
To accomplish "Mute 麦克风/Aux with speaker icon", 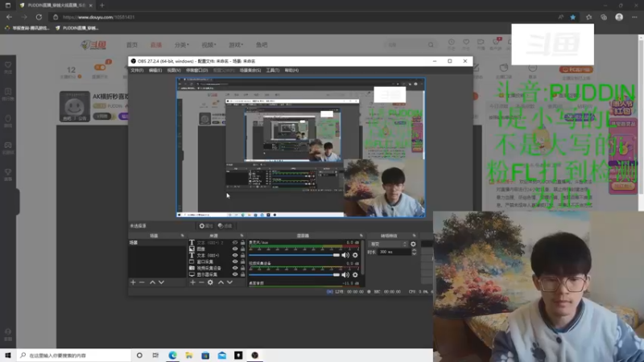I will tap(345, 255).
